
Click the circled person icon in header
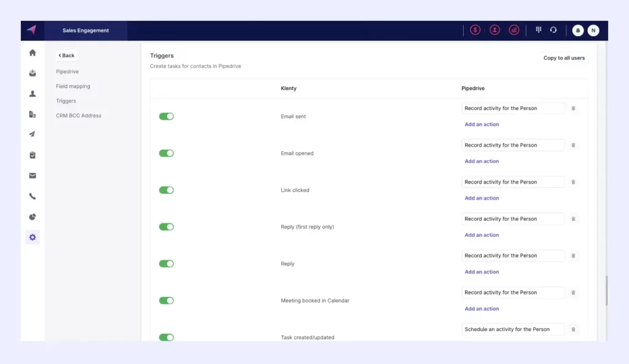(x=494, y=30)
